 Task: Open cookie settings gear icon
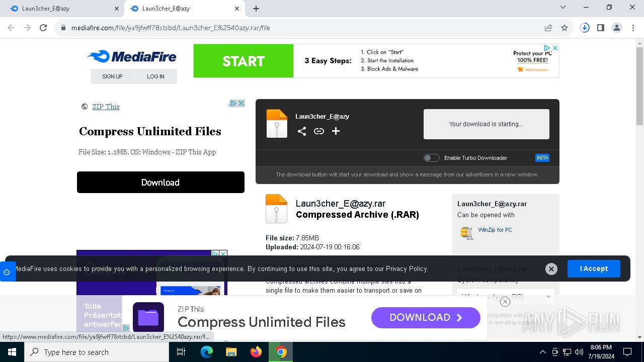point(7,272)
